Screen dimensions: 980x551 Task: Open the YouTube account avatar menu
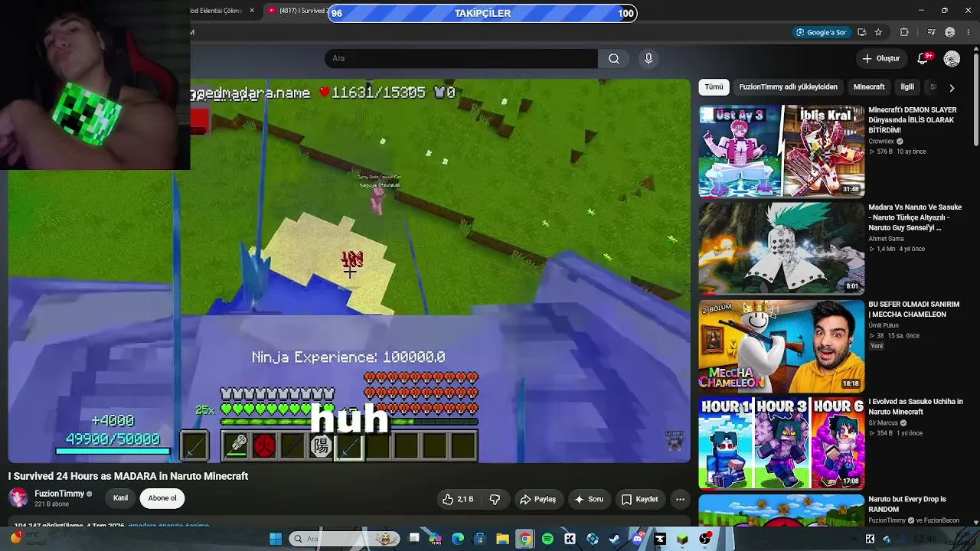tap(952, 59)
